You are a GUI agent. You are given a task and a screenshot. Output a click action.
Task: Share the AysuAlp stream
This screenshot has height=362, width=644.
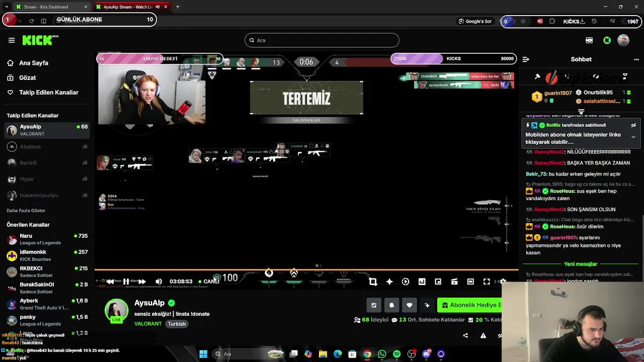point(465,335)
